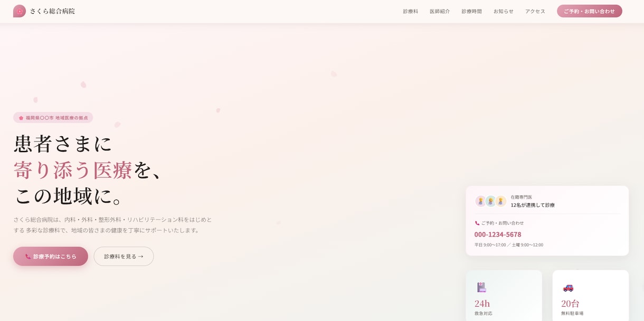The height and width of the screenshot is (321, 644).
Task: Click the 救急対応 label
Action: point(484,314)
